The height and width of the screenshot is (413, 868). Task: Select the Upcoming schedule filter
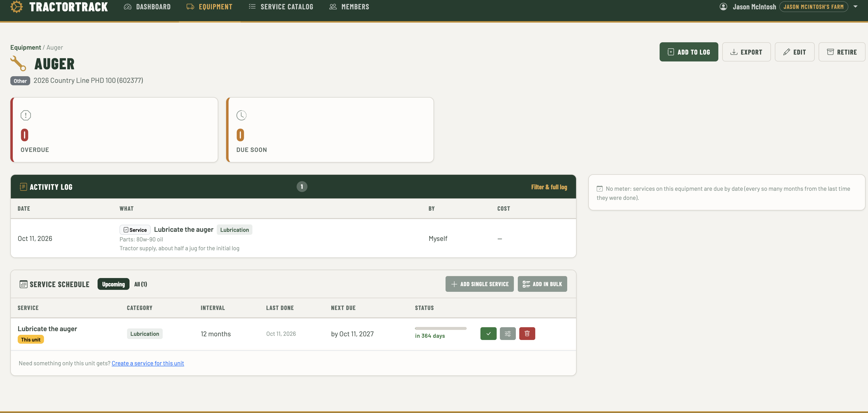coord(113,284)
